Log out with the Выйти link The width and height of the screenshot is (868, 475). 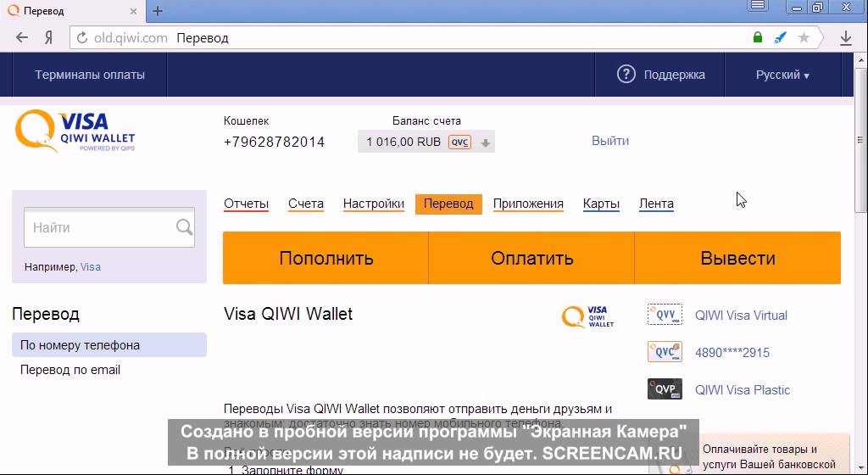click(x=610, y=141)
